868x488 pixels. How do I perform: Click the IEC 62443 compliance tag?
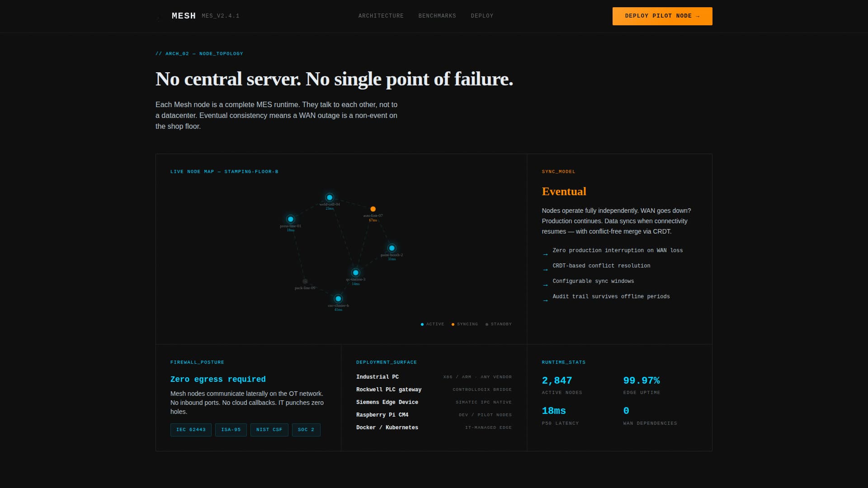tap(191, 430)
